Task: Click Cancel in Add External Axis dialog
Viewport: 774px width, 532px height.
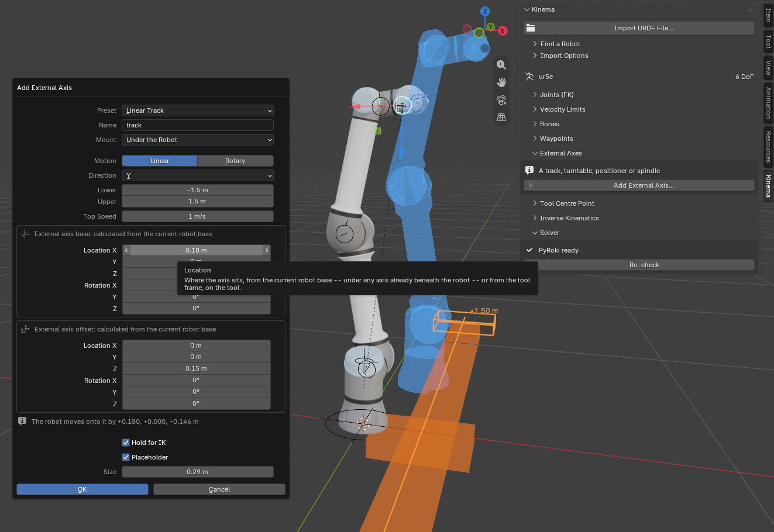Action: (219, 489)
